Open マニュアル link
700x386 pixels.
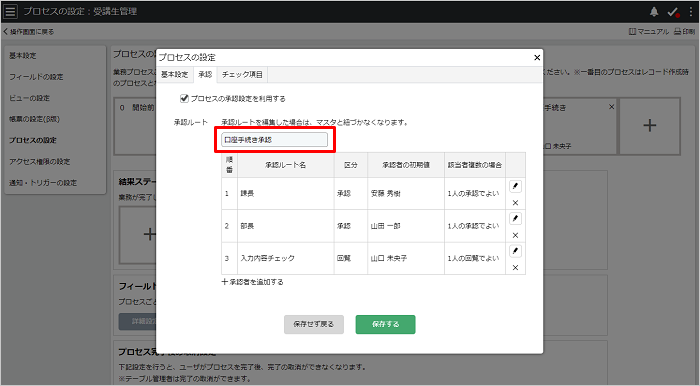(x=649, y=32)
